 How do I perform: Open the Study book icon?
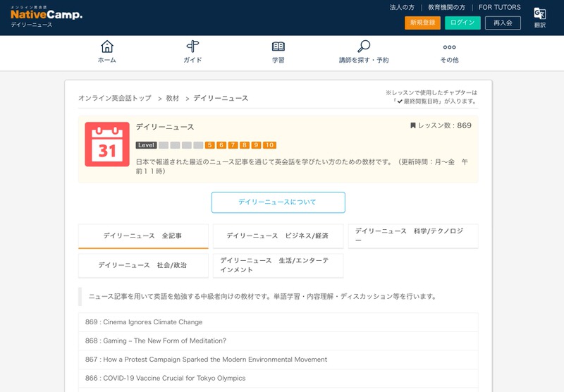click(x=278, y=47)
